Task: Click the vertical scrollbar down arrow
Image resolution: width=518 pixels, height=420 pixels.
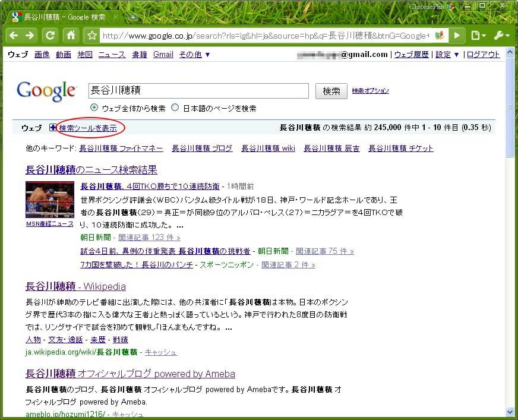Action: [510, 412]
